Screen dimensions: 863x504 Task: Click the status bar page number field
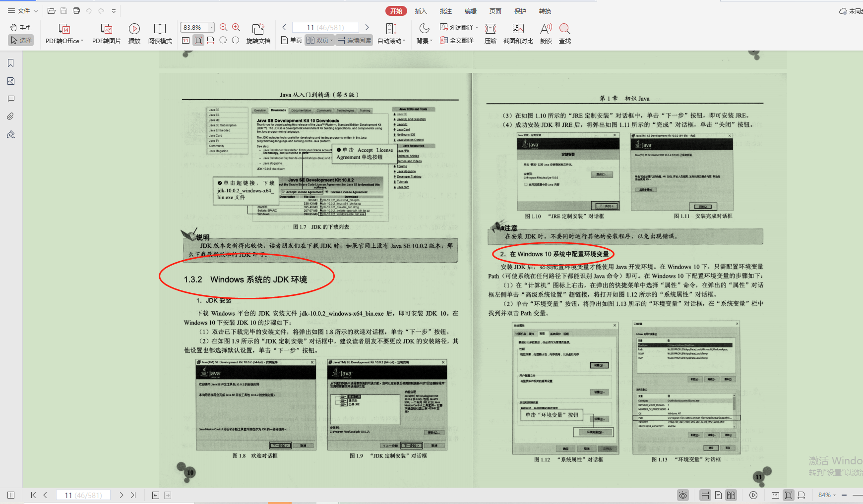(83, 495)
